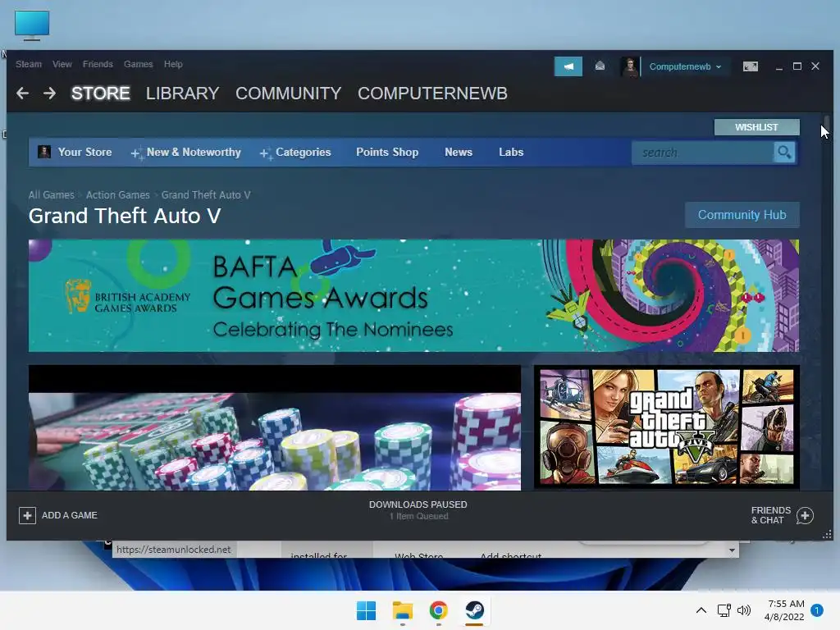Switch to the STORE tab
The image size is (840, 630).
click(x=101, y=94)
